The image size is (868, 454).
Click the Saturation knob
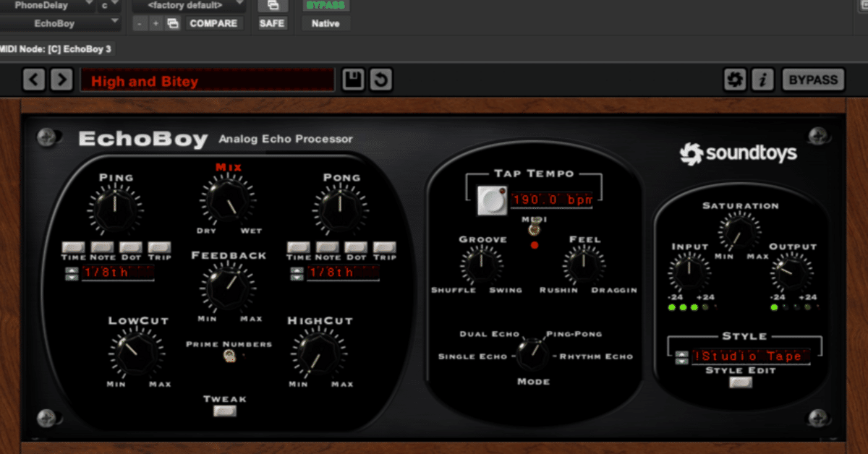(x=739, y=232)
